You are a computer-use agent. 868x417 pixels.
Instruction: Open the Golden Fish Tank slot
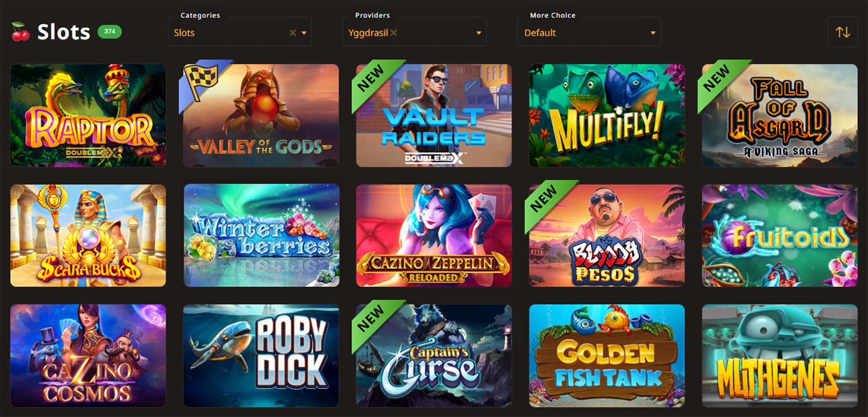click(607, 356)
